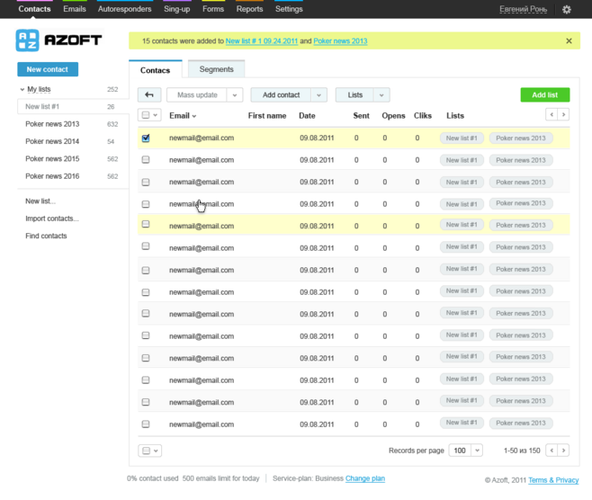Click the Add contact button
The width and height of the screenshot is (592, 500).
click(x=281, y=95)
